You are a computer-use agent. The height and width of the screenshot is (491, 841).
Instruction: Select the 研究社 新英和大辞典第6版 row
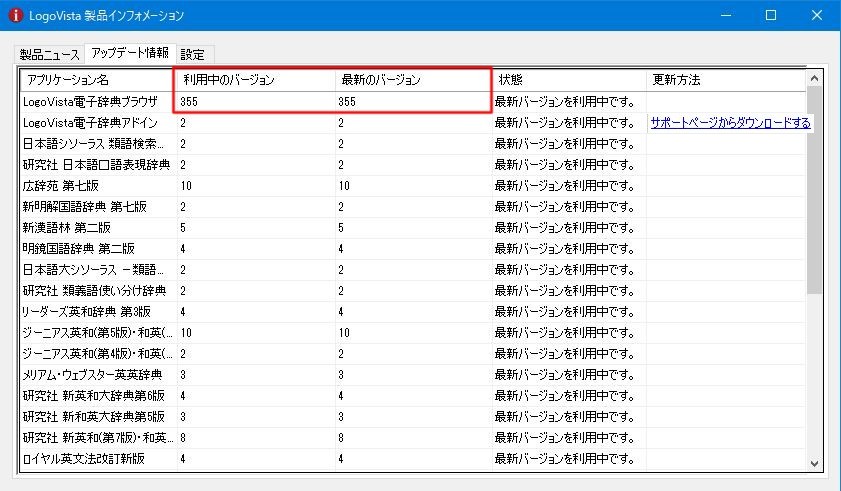[413, 395]
